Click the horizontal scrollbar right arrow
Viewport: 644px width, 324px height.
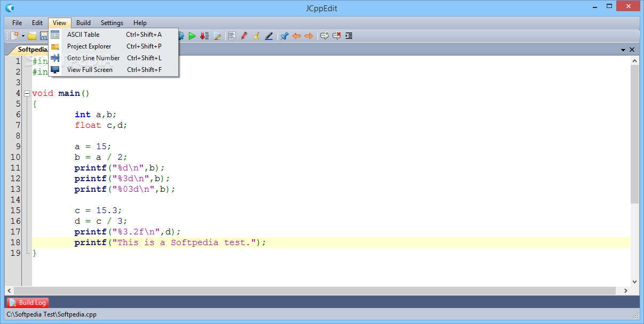(626, 291)
